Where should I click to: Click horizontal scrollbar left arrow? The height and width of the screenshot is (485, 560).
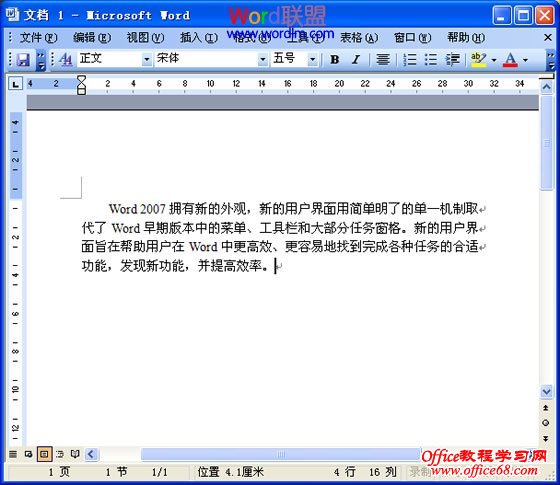pyautogui.click(x=91, y=454)
